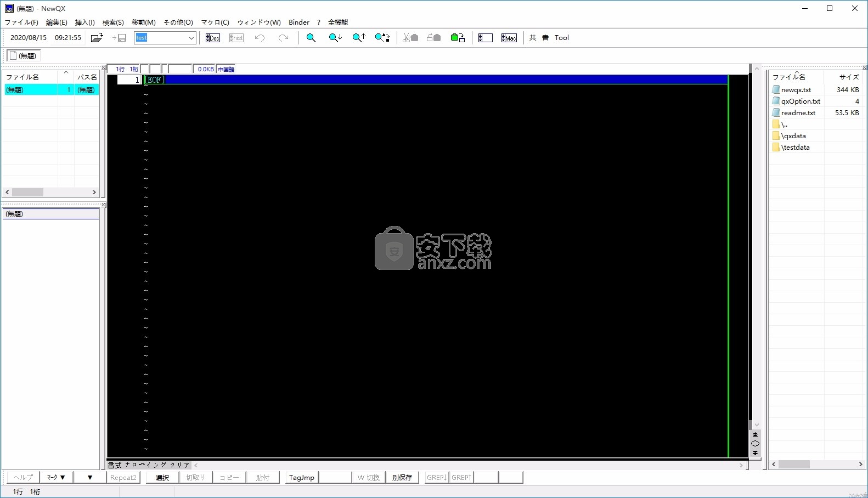Open the \testdata folder
This screenshot has height=498, width=868.
[791, 147]
